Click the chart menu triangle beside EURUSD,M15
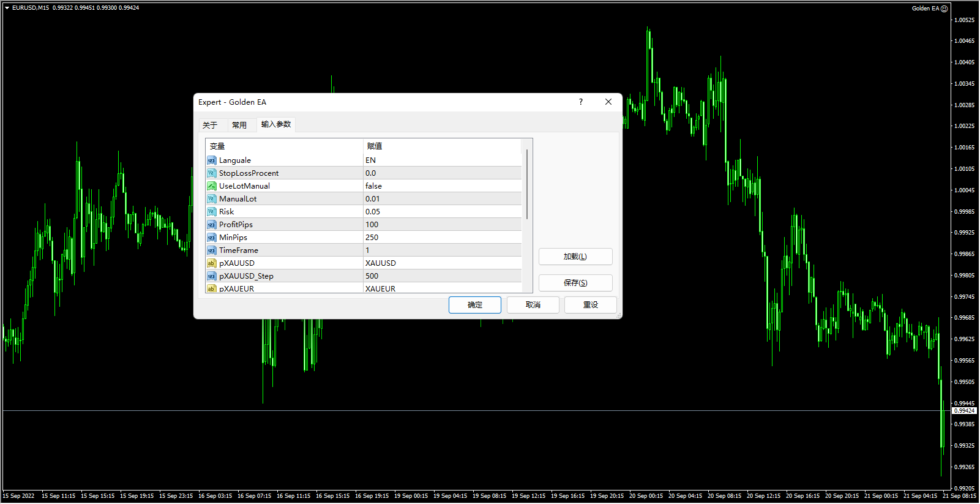Screen dimensions: 980x504 pyautogui.click(x=7, y=8)
